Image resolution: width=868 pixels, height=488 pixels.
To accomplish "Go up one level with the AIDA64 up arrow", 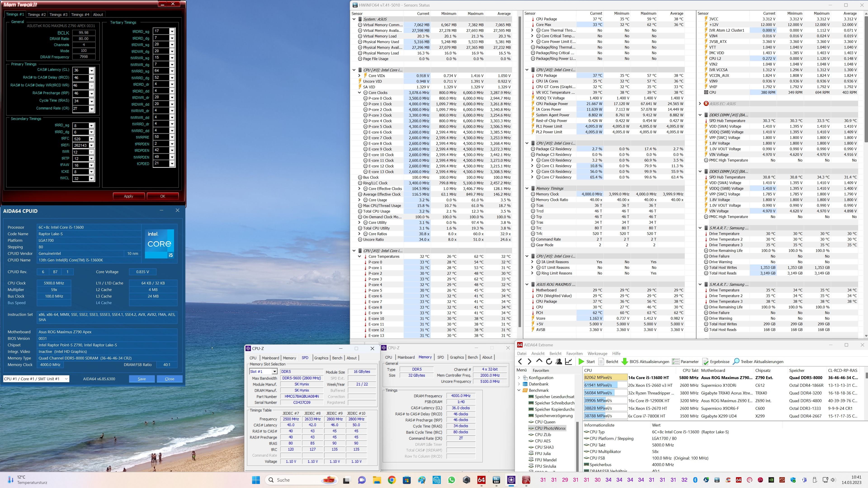I will (x=539, y=361).
